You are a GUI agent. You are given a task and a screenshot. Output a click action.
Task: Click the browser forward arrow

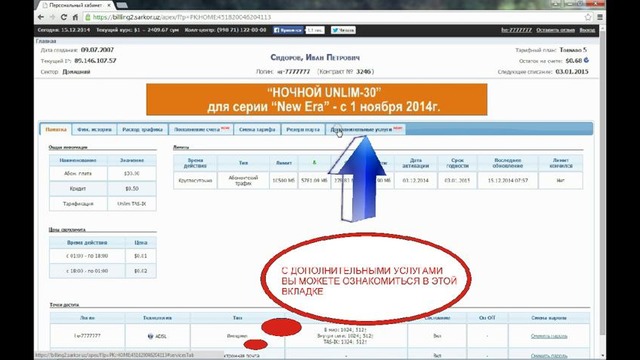tap(52, 17)
